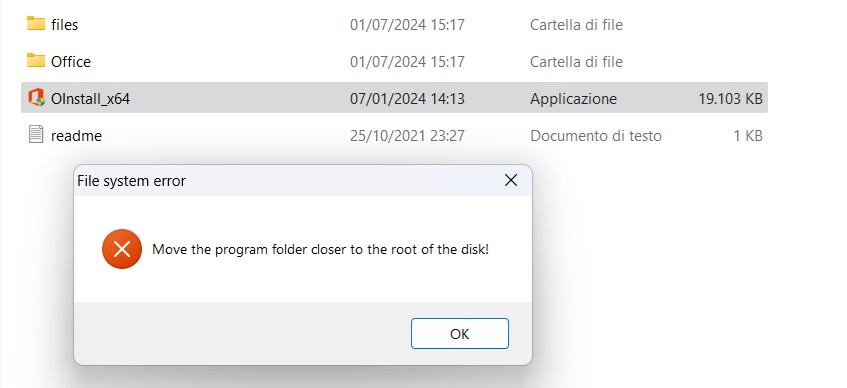Image resolution: width=847 pixels, height=388 pixels.
Task: Select the files folder icon
Action: click(36, 23)
